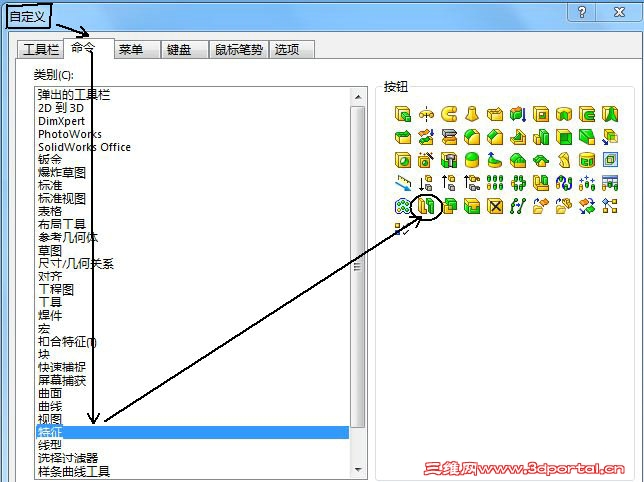
Task: Select the Flex twisted-body icon
Action: pos(564,160)
